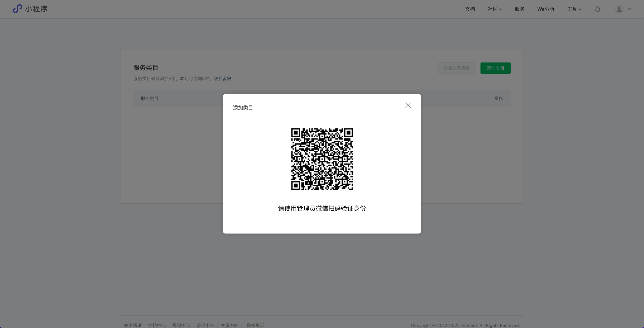This screenshot has height=328, width=644.
Task: Expand the 社区 menu
Action: tap(495, 9)
